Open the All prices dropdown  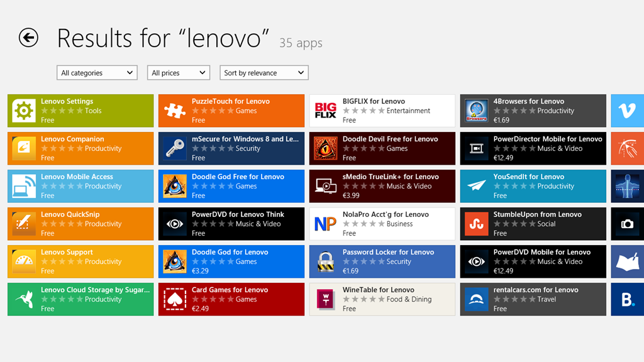pos(178,73)
